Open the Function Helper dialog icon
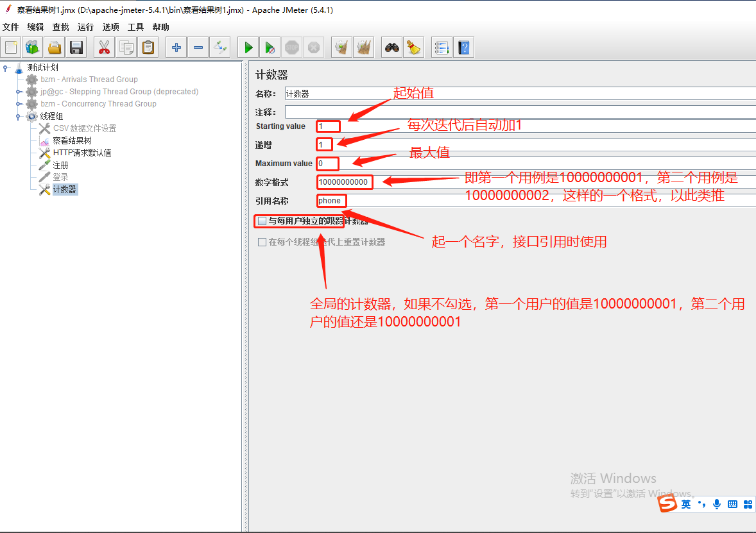756x533 pixels. pos(442,47)
